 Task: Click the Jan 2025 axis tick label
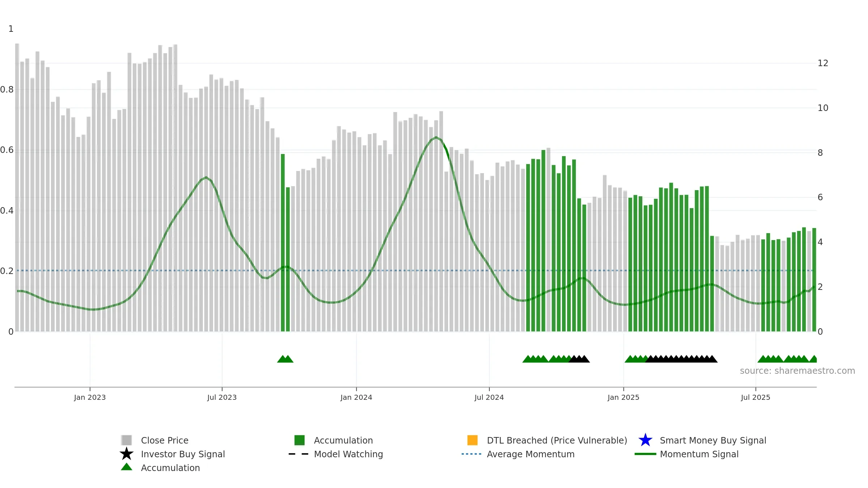[624, 398]
